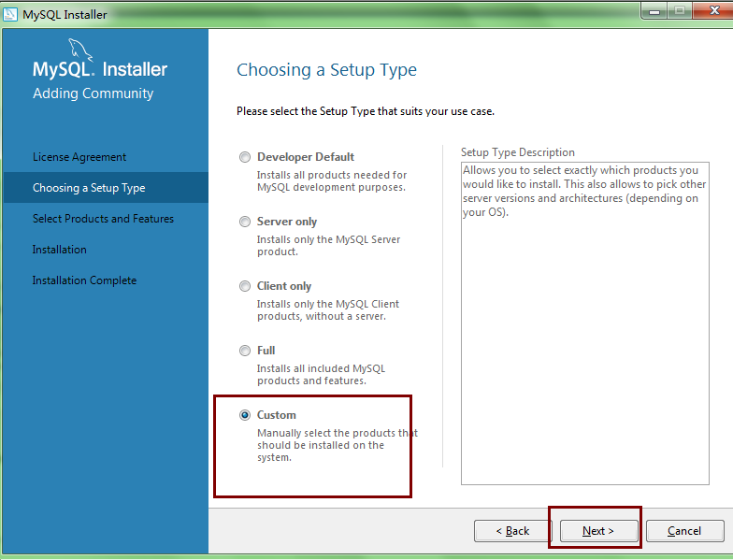
Task: Open the License Agreement step
Action: [x=79, y=157]
